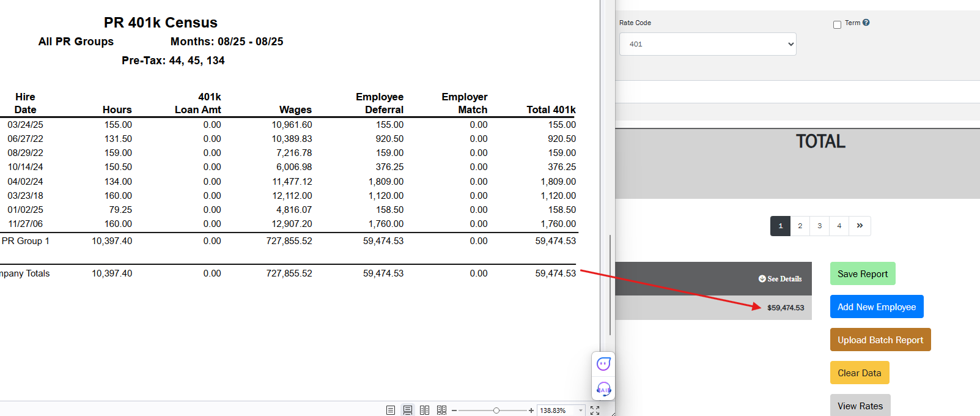This screenshot has height=416, width=980.
Task: Click the Term help question-mark icon
Action: [866, 23]
